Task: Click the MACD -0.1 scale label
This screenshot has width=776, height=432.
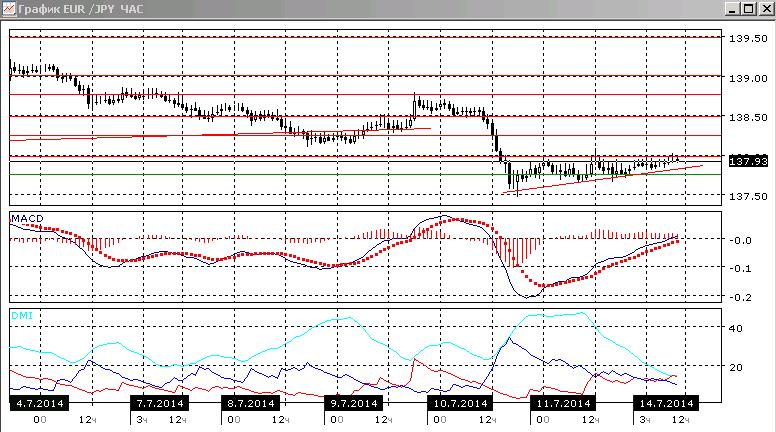Action: point(741,269)
